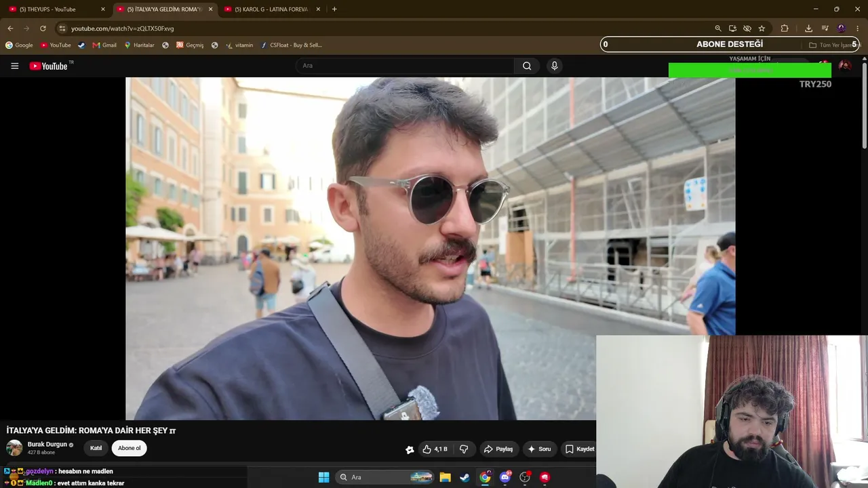The width and height of the screenshot is (868, 488).
Task: Open the Chrome profile avatar
Action: click(x=842, y=28)
